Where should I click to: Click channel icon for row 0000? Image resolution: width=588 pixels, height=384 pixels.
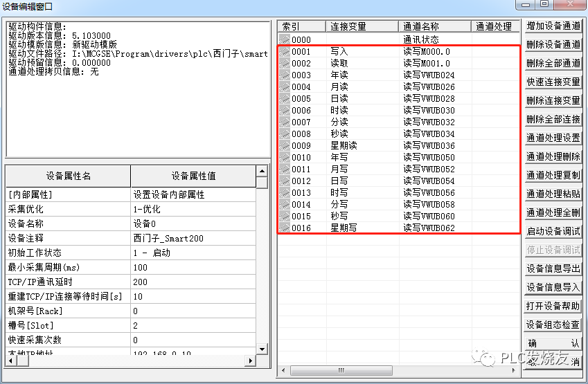tap(285, 39)
